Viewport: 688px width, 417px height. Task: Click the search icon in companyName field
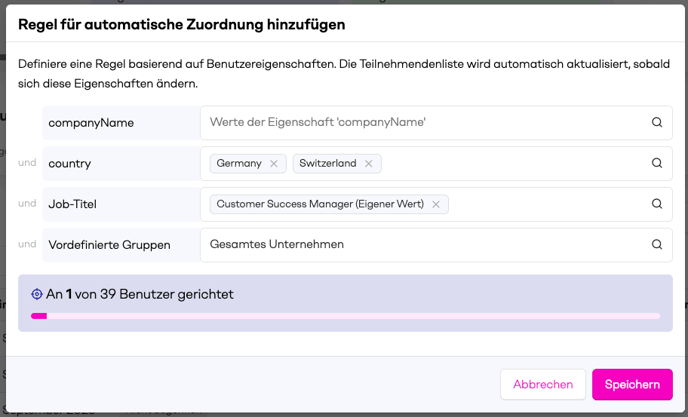(x=657, y=122)
